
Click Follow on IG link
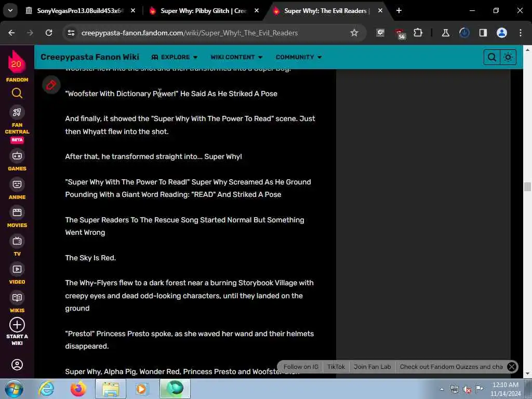coord(301,367)
